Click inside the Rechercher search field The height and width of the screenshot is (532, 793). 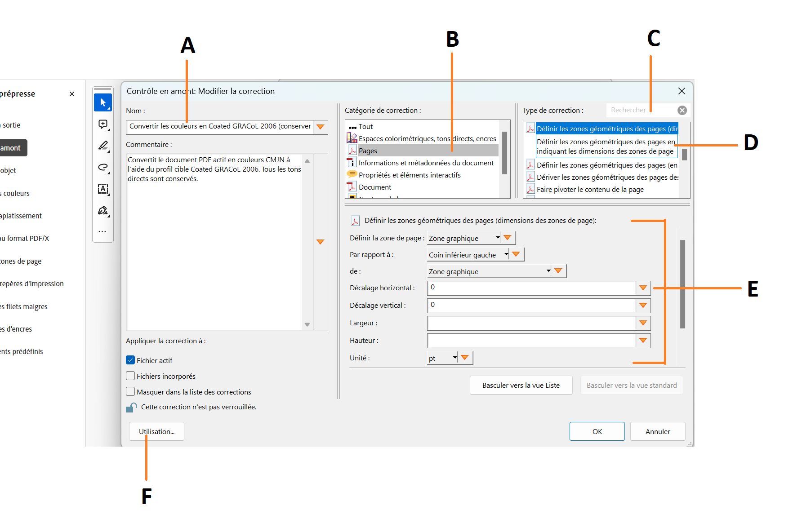coord(638,110)
